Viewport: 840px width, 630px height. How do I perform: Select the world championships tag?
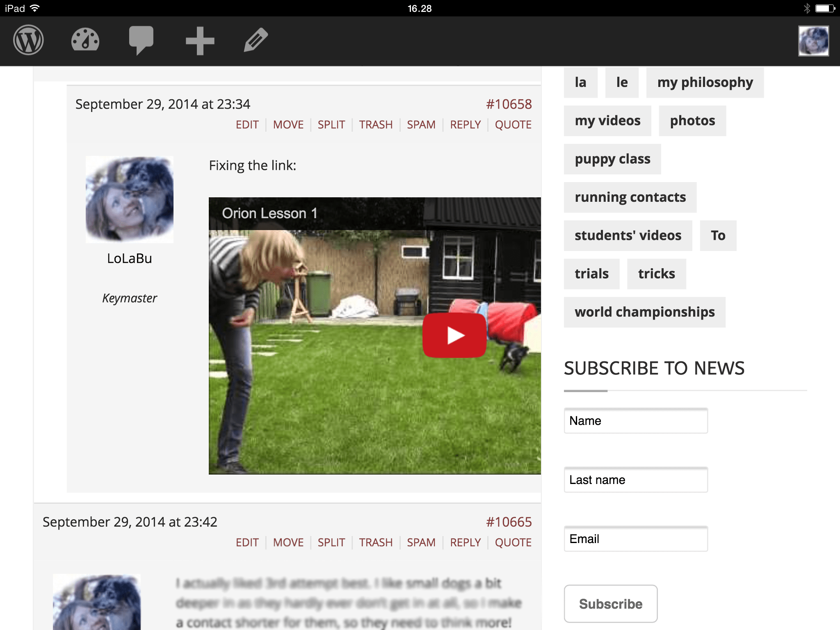tap(645, 312)
